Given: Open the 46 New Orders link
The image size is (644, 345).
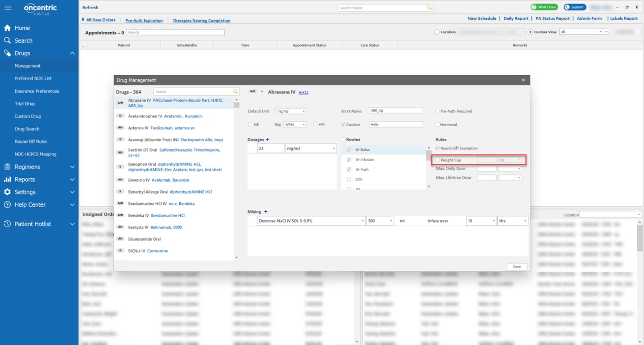Looking at the screenshot, I should [x=101, y=20].
